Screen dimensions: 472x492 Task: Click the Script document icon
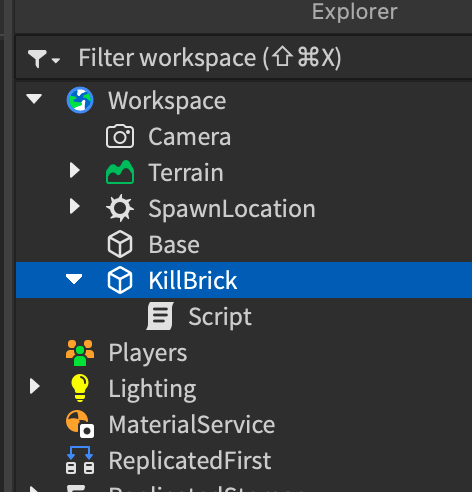[160, 316]
